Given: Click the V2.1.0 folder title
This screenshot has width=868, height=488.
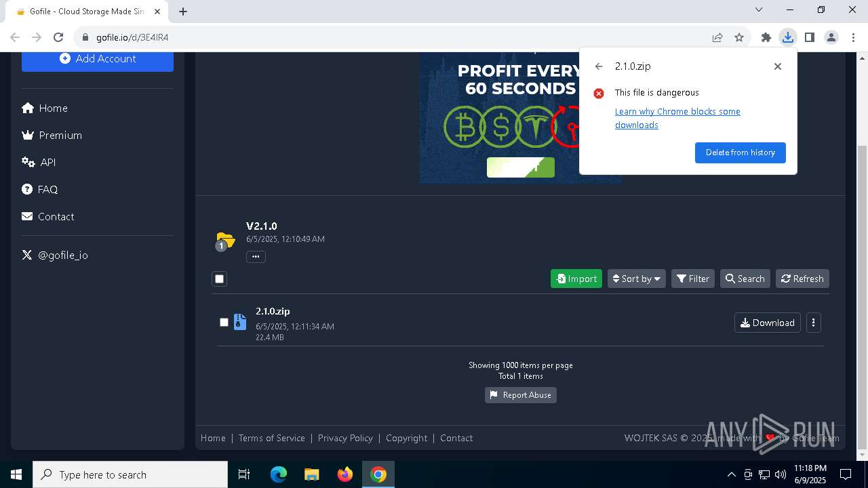Looking at the screenshot, I should [262, 226].
